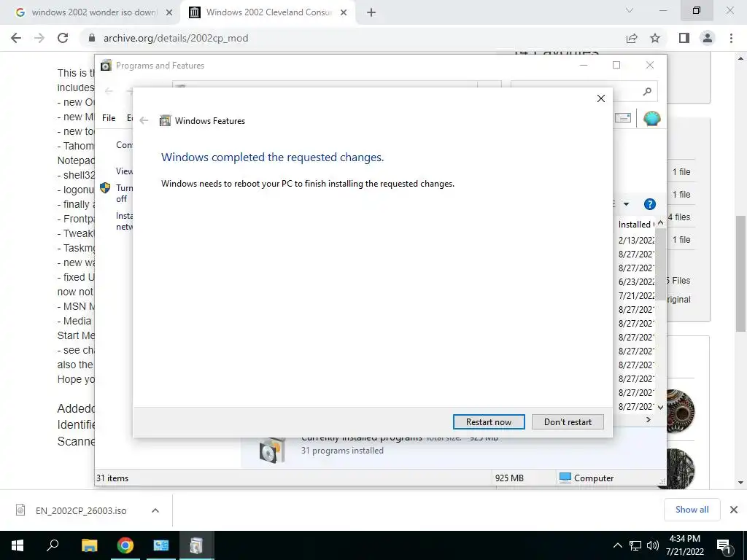Image resolution: width=747 pixels, height=560 pixels.
Task: Expand options for EN_2002CP_26003.iso download
Action: tap(155, 510)
